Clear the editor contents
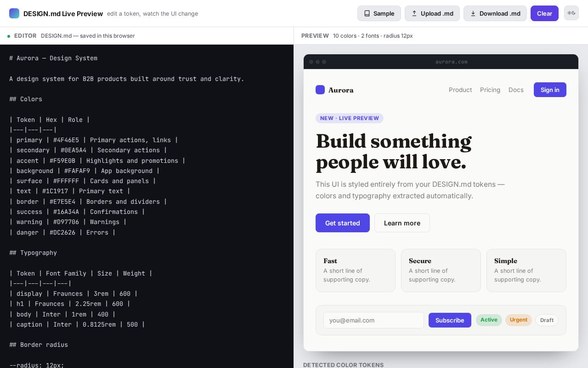Image resolution: width=588 pixels, height=368 pixels. coord(544,13)
